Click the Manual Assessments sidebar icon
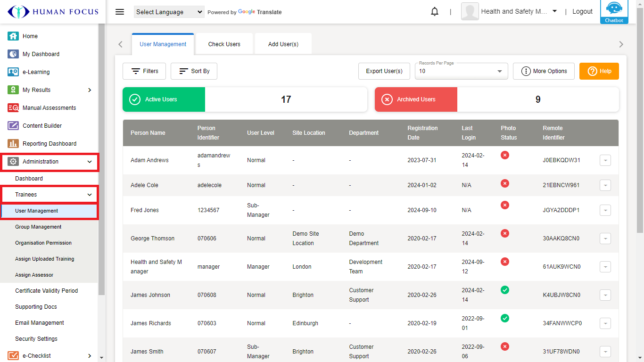Screen dimensions: 644x362 [x=13, y=108]
